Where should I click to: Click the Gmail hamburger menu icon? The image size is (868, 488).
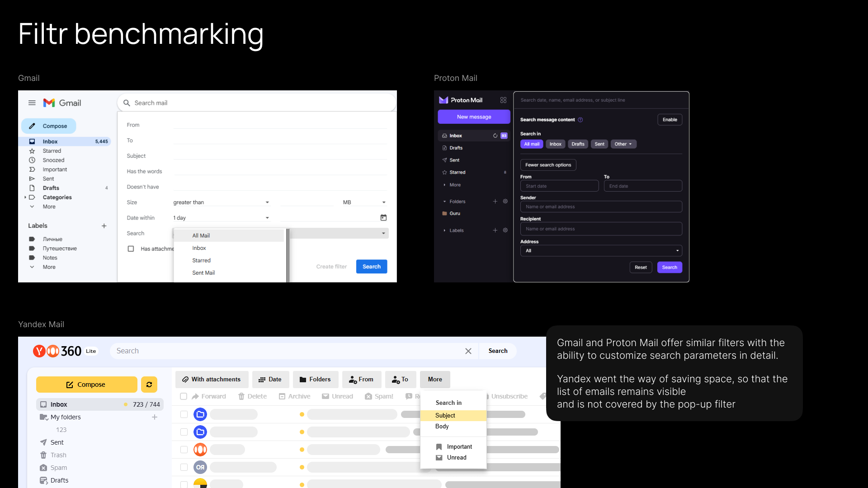coord(32,103)
